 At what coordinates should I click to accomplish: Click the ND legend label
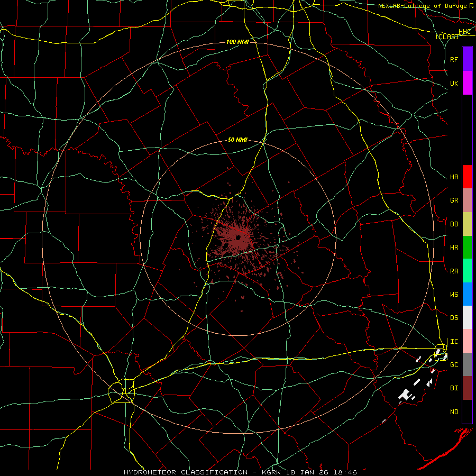tap(454, 412)
